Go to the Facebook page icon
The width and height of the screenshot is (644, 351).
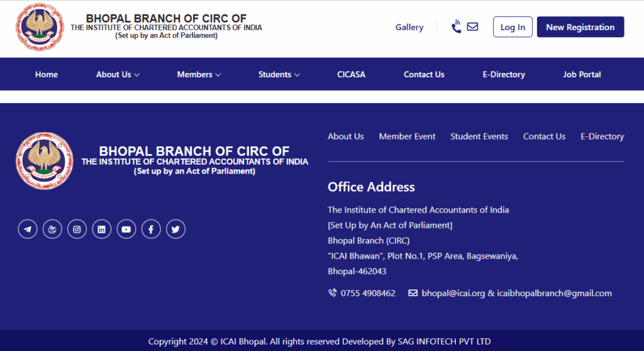click(x=151, y=229)
